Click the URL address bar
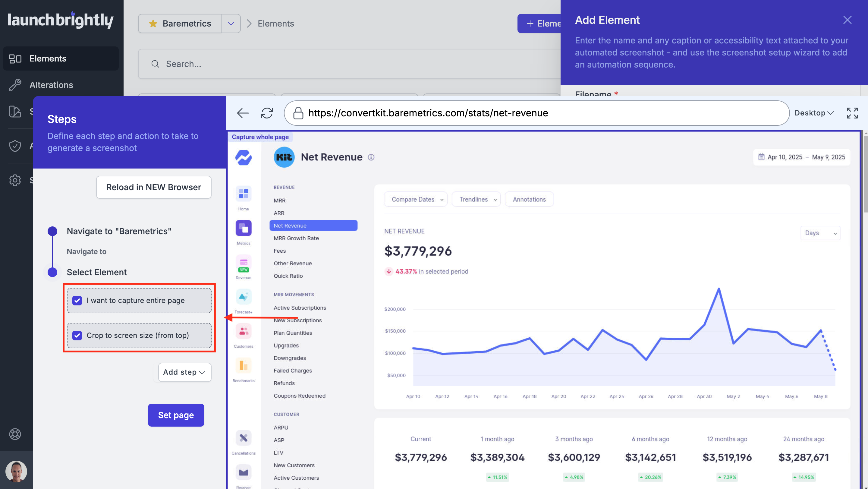Viewport: 868px width, 489px height. [x=536, y=113]
